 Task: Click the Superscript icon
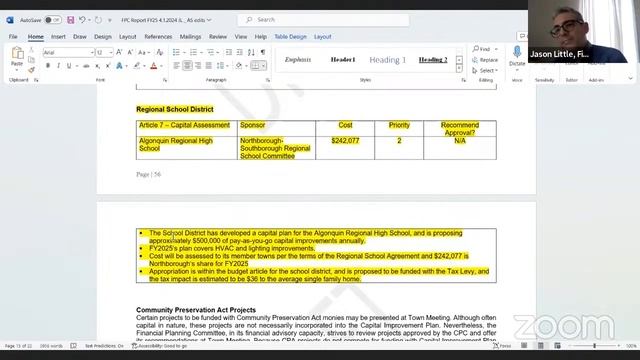108,66
